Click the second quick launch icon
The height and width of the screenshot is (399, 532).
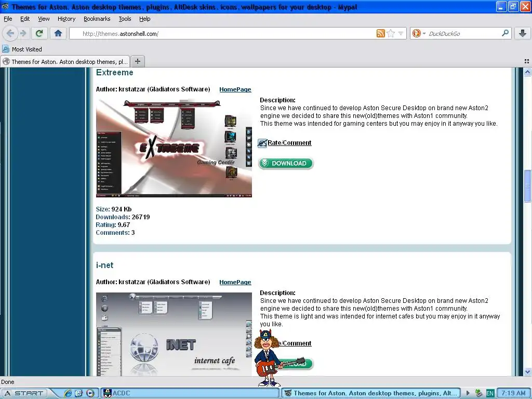pos(79,393)
